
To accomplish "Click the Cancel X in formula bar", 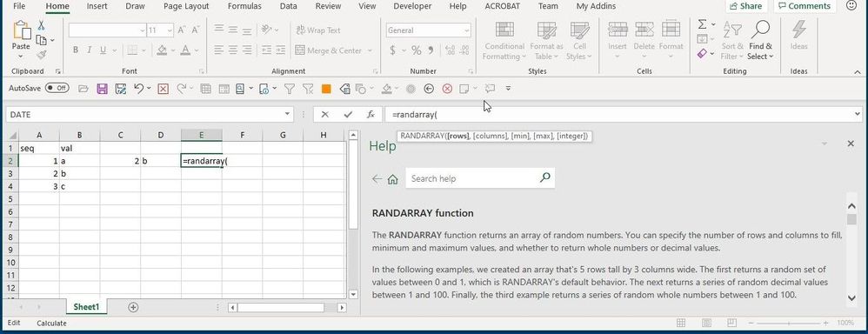I will coord(325,114).
